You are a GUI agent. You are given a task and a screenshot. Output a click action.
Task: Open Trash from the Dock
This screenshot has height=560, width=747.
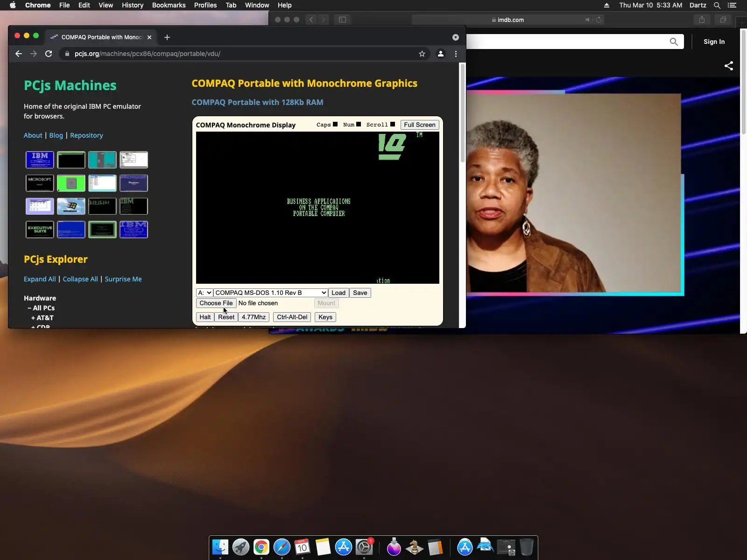pyautogui.click(x=527, y=547)
